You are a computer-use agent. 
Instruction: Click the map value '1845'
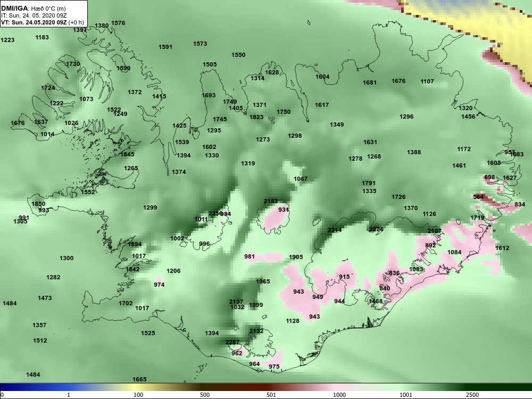127,154
